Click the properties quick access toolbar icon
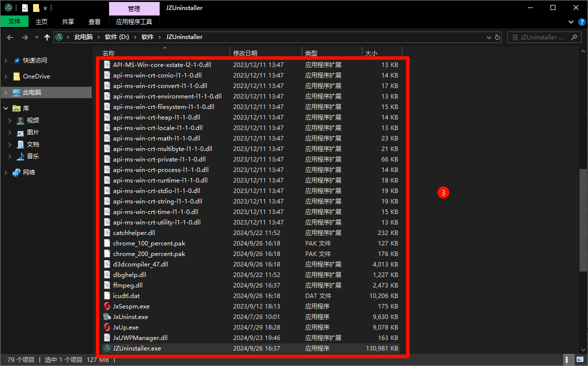 click(25, 7)
